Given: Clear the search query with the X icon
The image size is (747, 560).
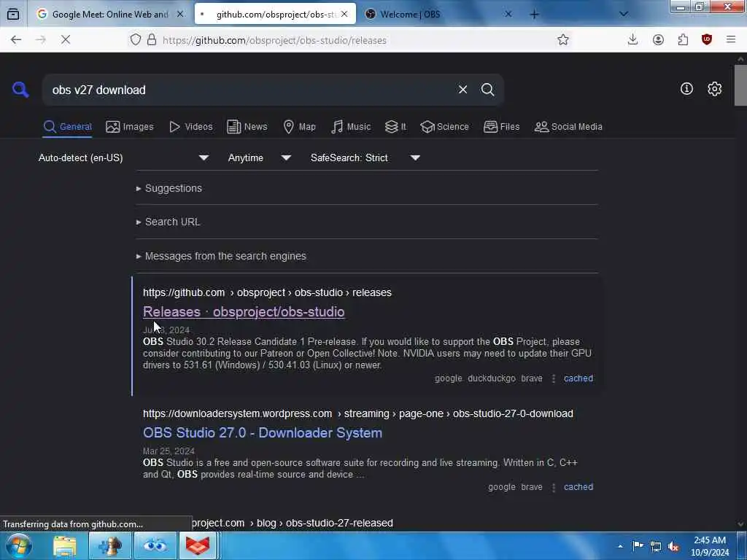Looking at the screenshot, I should click(462, 90).
